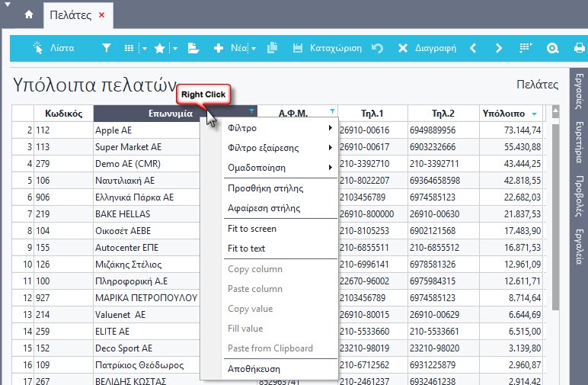
Task: Close the Πελάτες tab
Action: pyautogui.click(x=102, y=14)
